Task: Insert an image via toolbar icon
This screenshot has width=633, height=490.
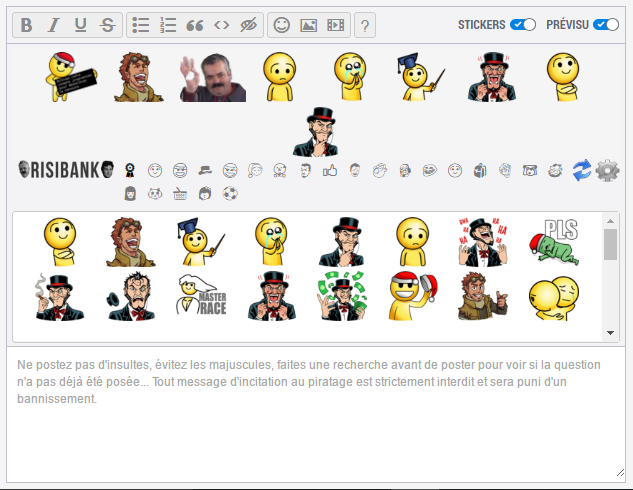Action: point(308,25)
